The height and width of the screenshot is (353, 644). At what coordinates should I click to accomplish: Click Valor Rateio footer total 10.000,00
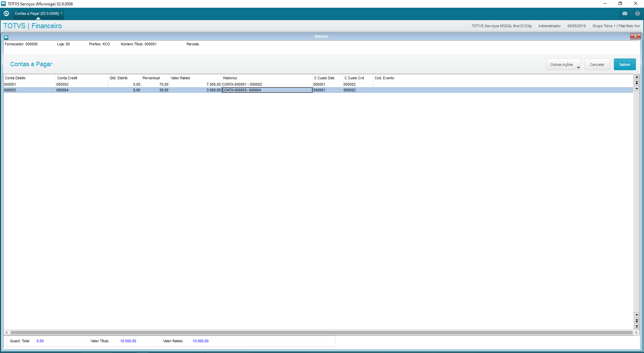click(201, 341)
